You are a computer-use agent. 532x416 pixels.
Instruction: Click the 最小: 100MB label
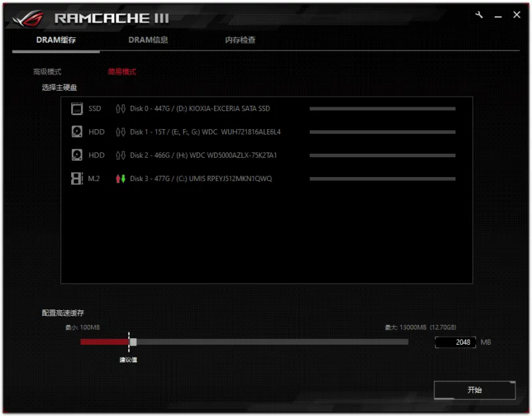coord(82,327)
